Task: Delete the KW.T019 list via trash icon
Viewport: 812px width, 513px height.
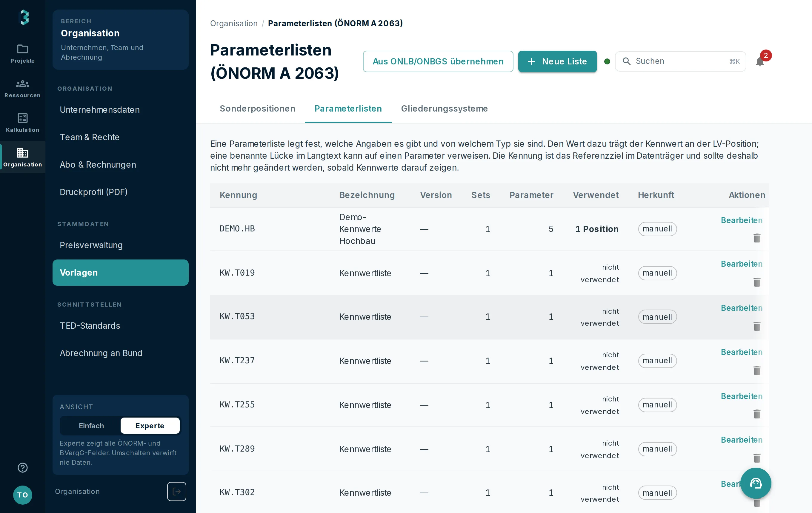Action: (757, 282)
